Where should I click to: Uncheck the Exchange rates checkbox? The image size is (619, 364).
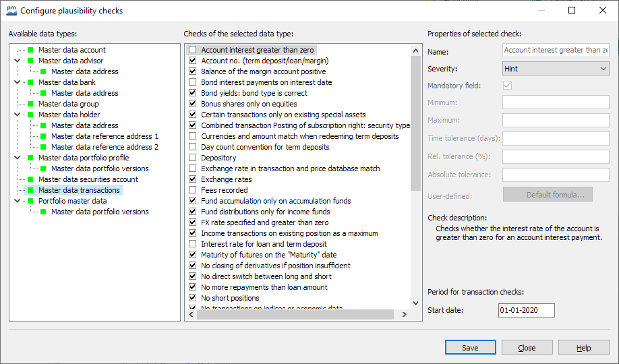193,179
